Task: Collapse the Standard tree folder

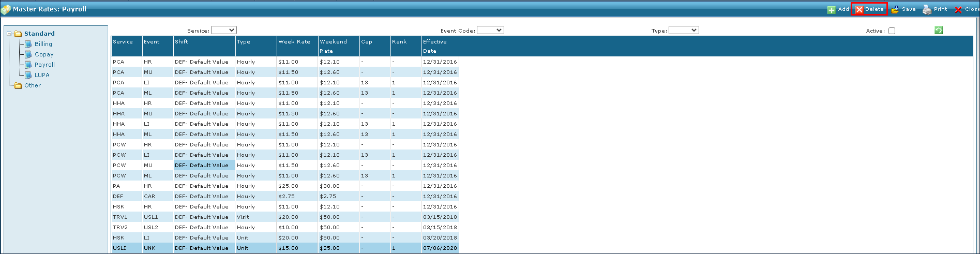Action: tap(9, 34)
